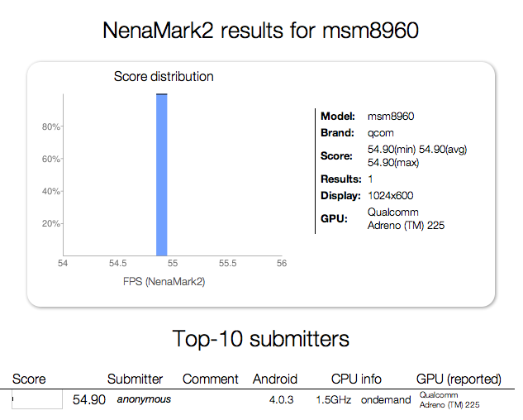This screenshot has height=420, width=523.
Task: Click the 54.90 score value in the table row
Action: (x=89, y=400)
